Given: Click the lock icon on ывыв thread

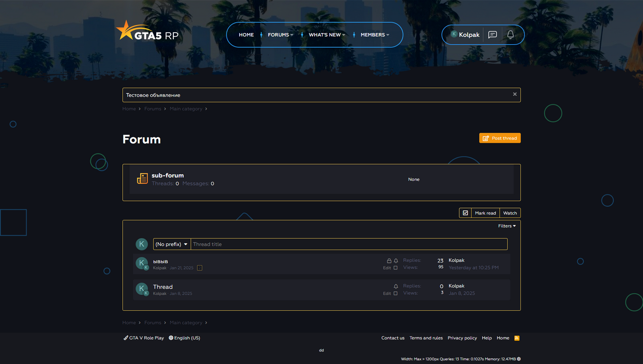Looking at the screenshot, I should tap(389, 261).
